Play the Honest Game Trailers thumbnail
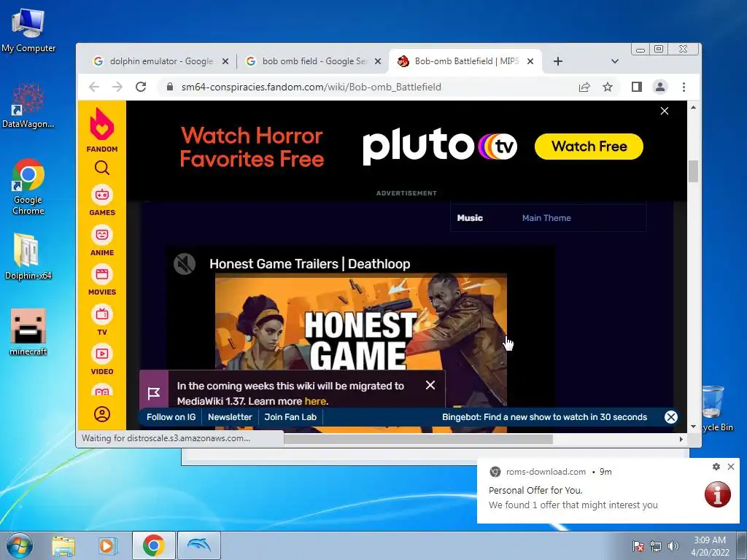The height and width of the screenshot is (560, 747). (360, 341)
